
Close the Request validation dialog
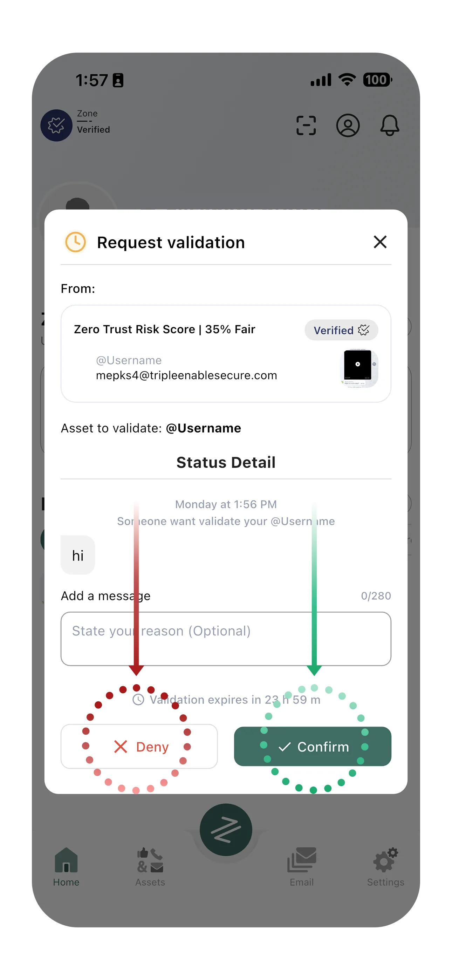(x=380, y=242)
